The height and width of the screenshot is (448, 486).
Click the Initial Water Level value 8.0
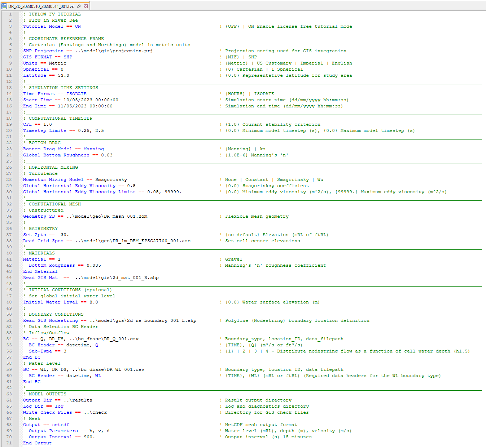tap(94, 302)
